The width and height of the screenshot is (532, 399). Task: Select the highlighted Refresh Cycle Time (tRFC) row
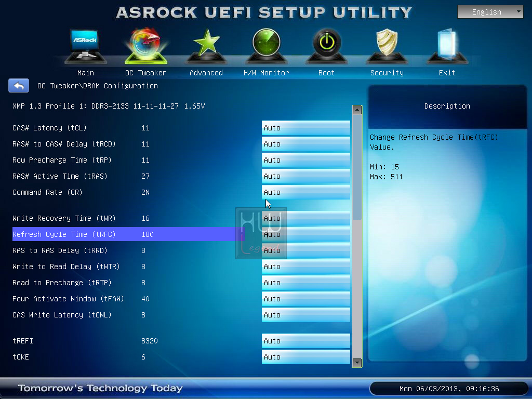click(129, 234)
